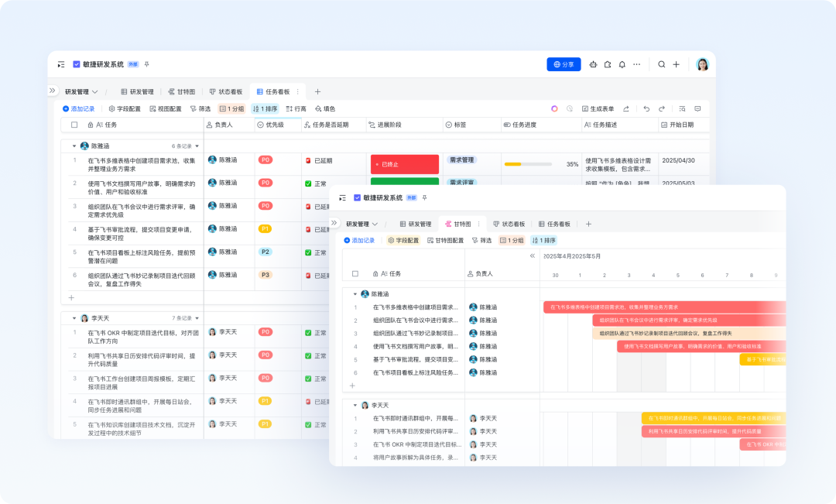Collapse the 陈雅涵 group in the back window

pos(74,146)
